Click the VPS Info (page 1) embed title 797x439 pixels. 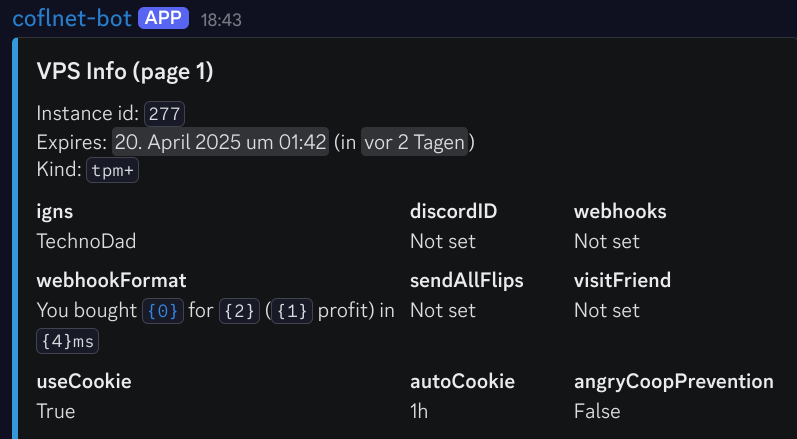(125, 71)
